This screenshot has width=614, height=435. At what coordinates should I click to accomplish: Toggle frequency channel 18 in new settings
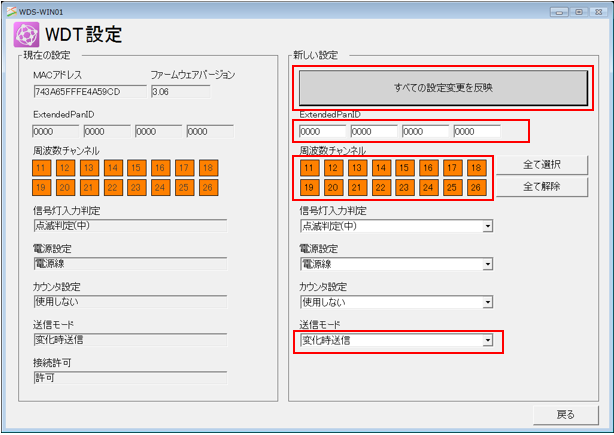click(x=475, y=168)
